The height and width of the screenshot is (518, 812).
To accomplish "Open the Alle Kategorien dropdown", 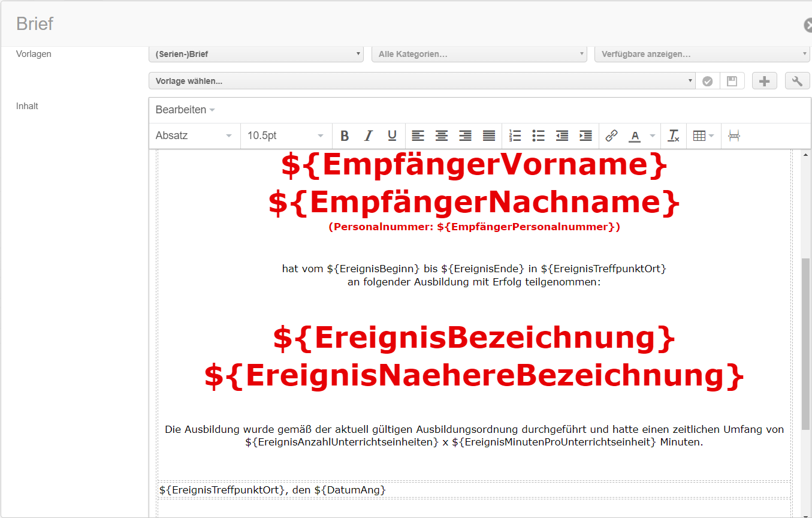I will [479, 54].
